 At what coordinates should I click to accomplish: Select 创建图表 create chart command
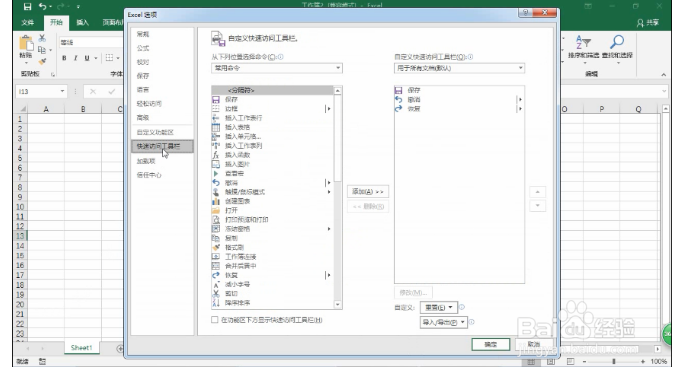pos(272,202)
